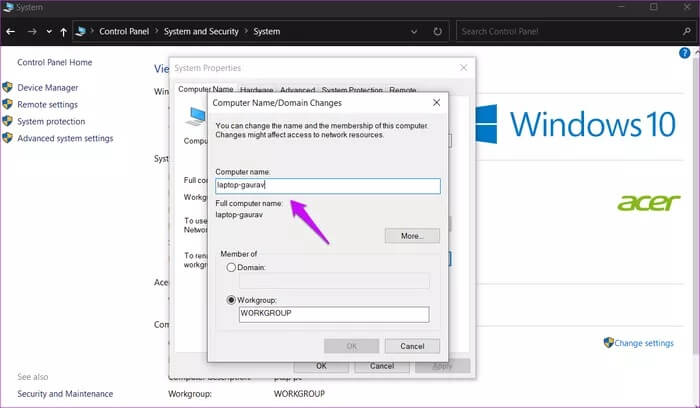Screen dimensions: 700x408
Task: Open the blue help question mark
Action: point(684,53)
